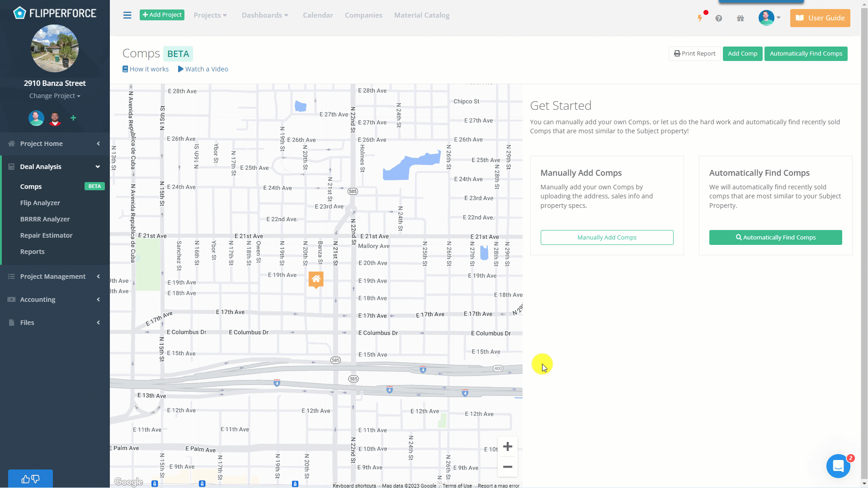Select Reports in the sidebar
868x488 pixels.
[x=32, y=252]
